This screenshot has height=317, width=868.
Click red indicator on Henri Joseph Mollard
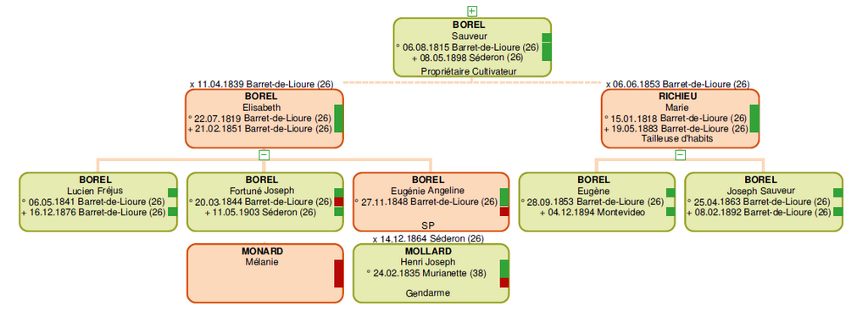pos(504,283)
